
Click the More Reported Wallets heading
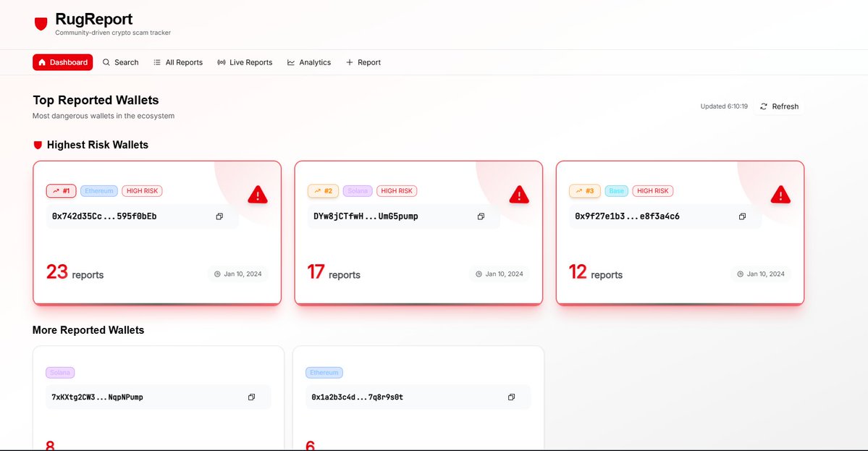pyautogui.click(x=88, y=330)
